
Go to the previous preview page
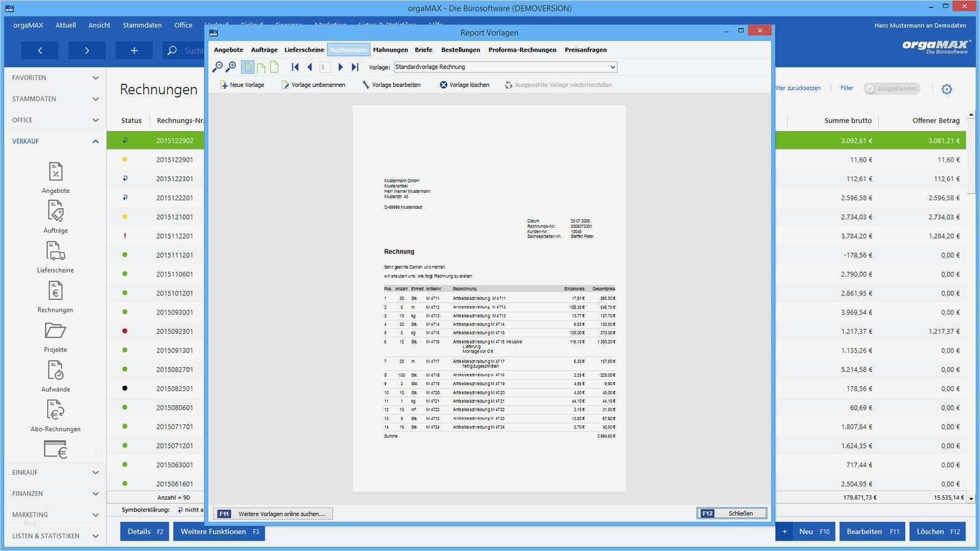(310, 67)
